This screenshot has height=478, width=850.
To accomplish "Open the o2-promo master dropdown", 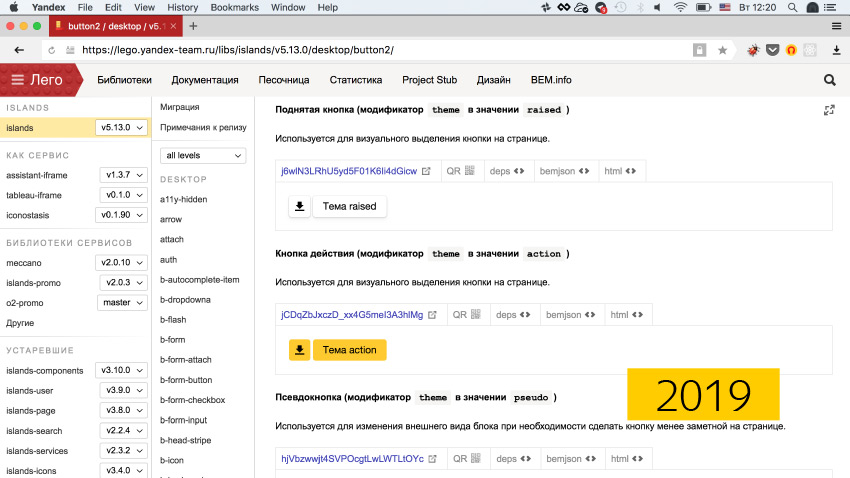I will click(x=123, y=303).
